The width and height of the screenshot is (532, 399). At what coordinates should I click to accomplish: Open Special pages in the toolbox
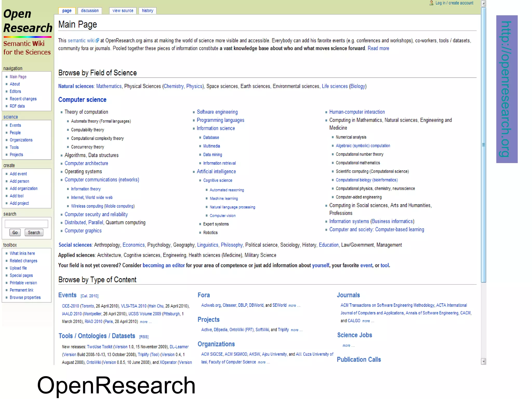coord(21,275)
